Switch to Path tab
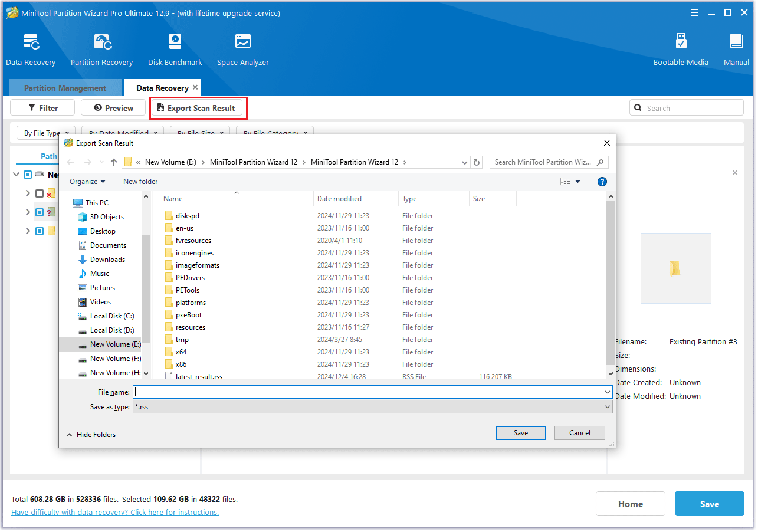 tap(49, 156)
